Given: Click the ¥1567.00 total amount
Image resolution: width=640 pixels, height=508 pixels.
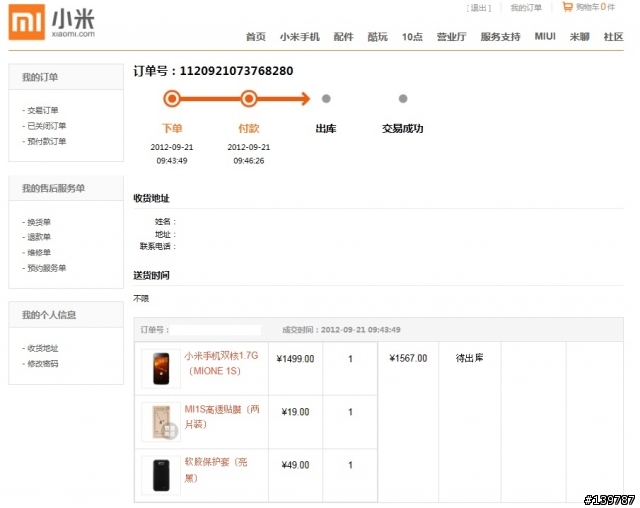Looking at the screenshot, I should click(x=408, y=358).
